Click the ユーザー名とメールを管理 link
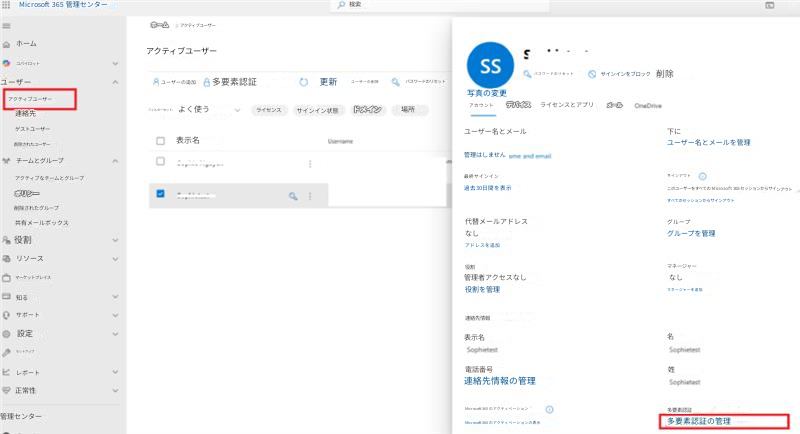 click(709, 143)
